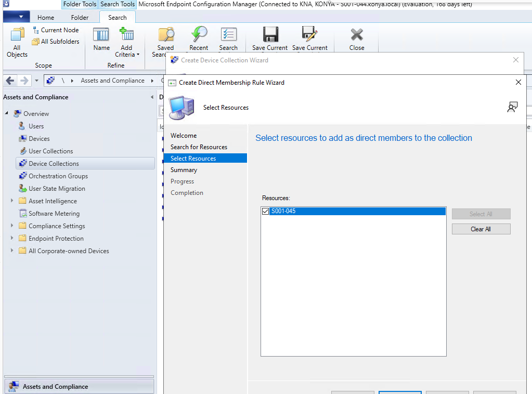This screenshot has height=394, width=532.
Task: Click the Name refine icon
Action: 101,38
